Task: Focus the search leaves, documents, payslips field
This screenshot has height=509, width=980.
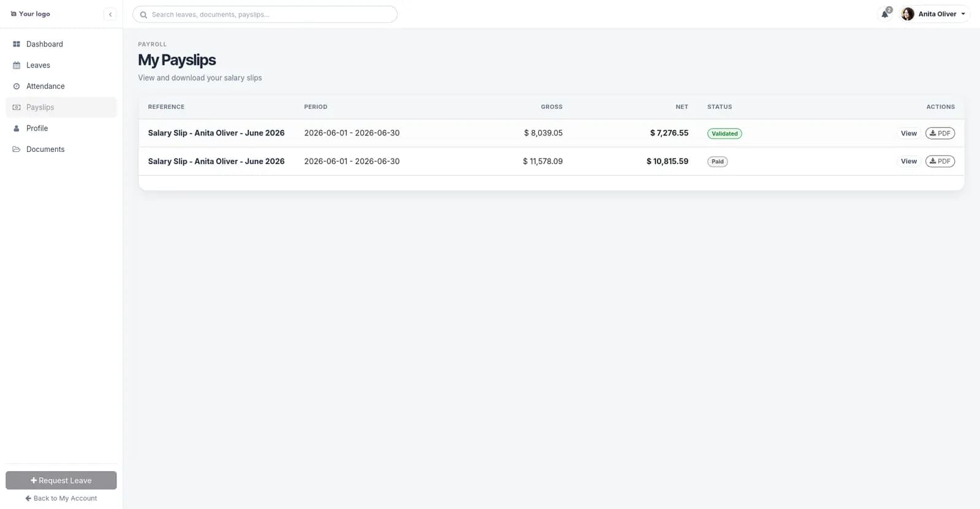Action: click(x=265, y=14)
